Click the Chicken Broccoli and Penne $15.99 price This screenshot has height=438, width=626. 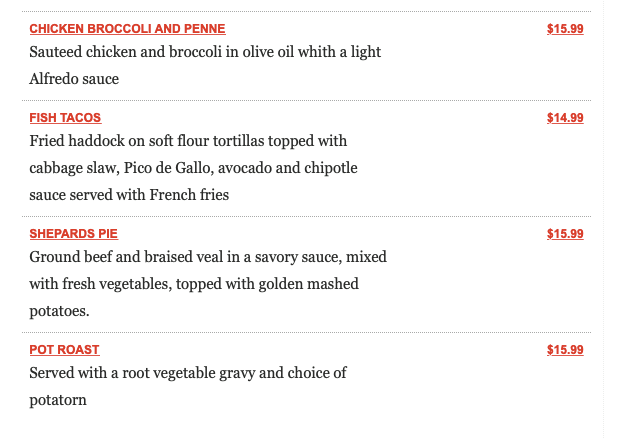pos(565,29)
